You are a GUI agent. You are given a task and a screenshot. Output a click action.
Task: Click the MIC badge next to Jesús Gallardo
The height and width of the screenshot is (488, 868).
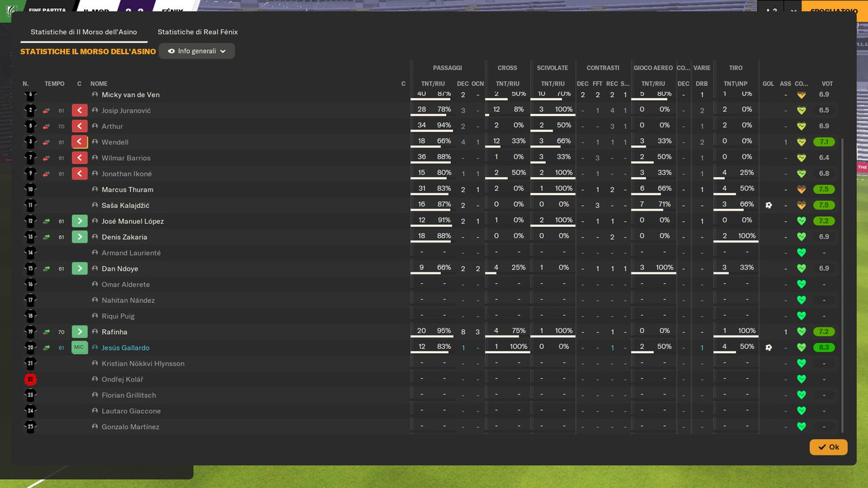click(80, 348)
